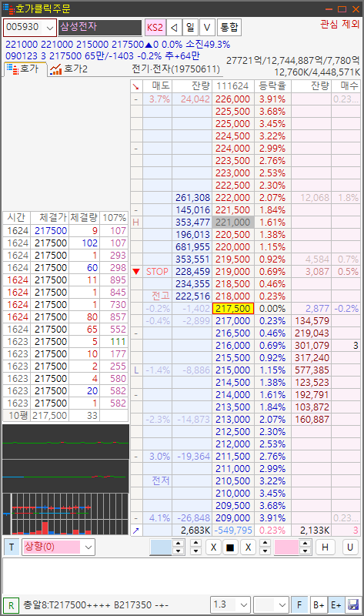Viewport: 364px width, 616px height.
Task: Toggle the E+ button in bottom bar
Action: 336,604
